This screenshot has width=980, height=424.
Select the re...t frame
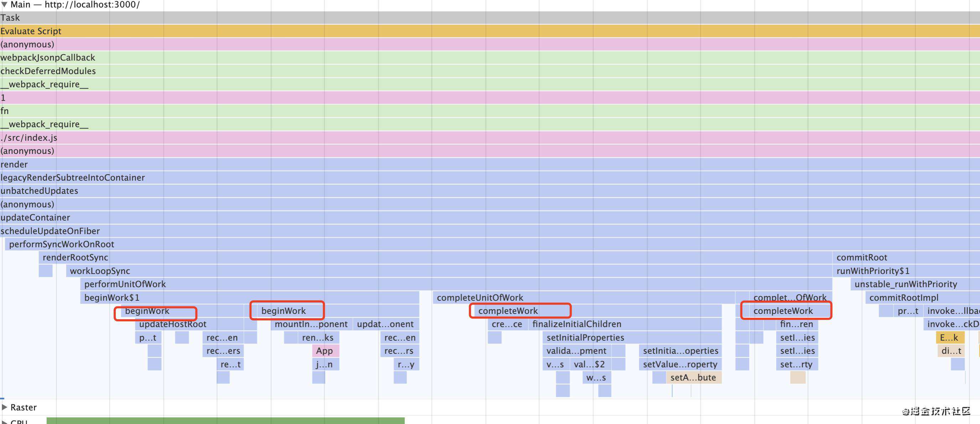pyautogui.click(x=230, y=364)
